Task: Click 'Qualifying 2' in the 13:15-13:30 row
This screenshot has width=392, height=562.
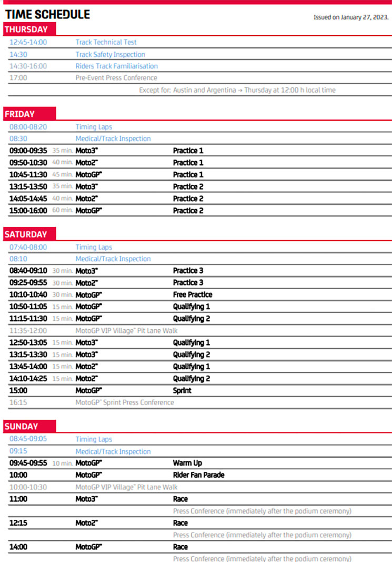Action: (192, 355)
